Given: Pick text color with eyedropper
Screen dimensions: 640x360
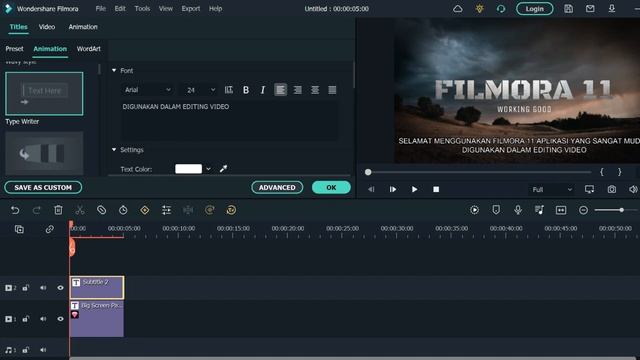Looking at the screenshot, I should [223, 169].
